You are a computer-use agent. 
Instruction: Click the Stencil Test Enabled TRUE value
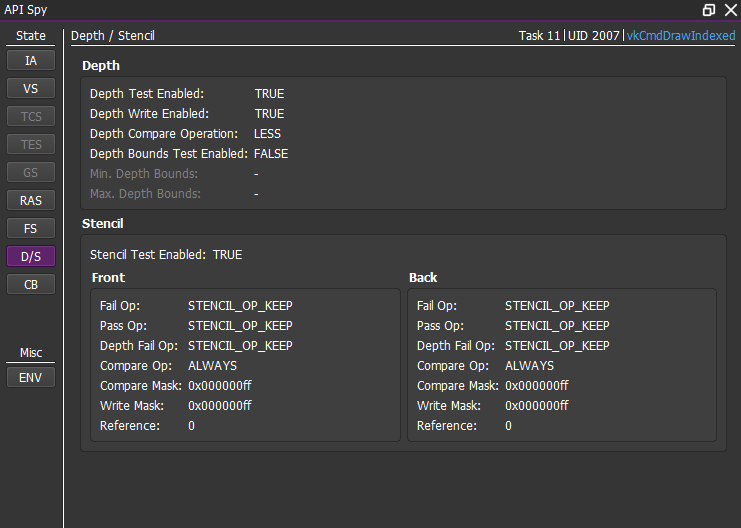pyautogui.click(x=227, y=255)
